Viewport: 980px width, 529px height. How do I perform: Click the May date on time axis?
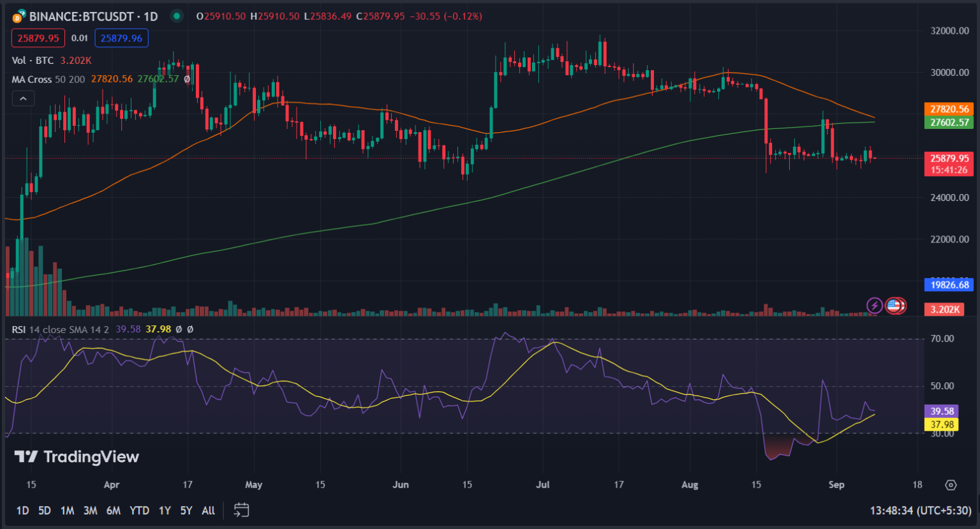(x=253, y=485)
